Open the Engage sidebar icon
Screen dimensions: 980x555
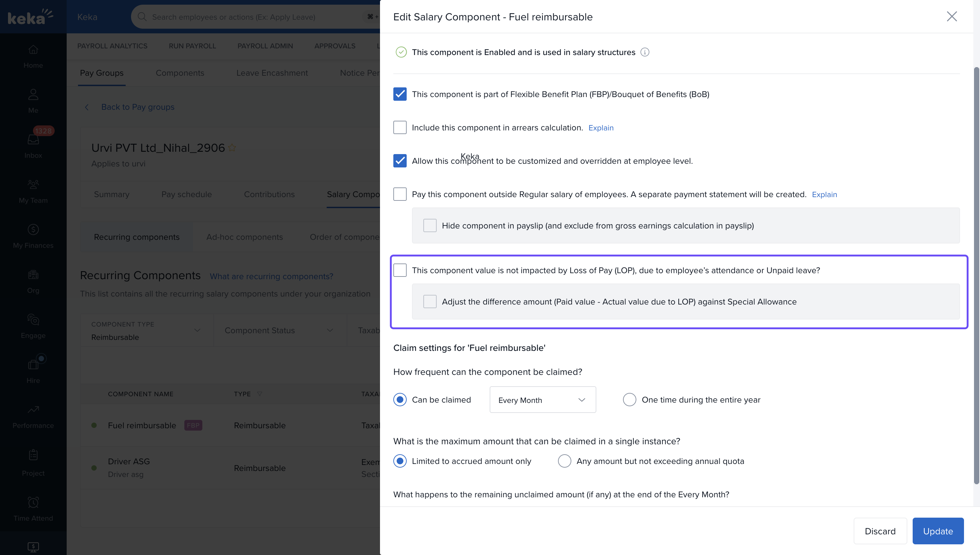[x=33, y=320]
